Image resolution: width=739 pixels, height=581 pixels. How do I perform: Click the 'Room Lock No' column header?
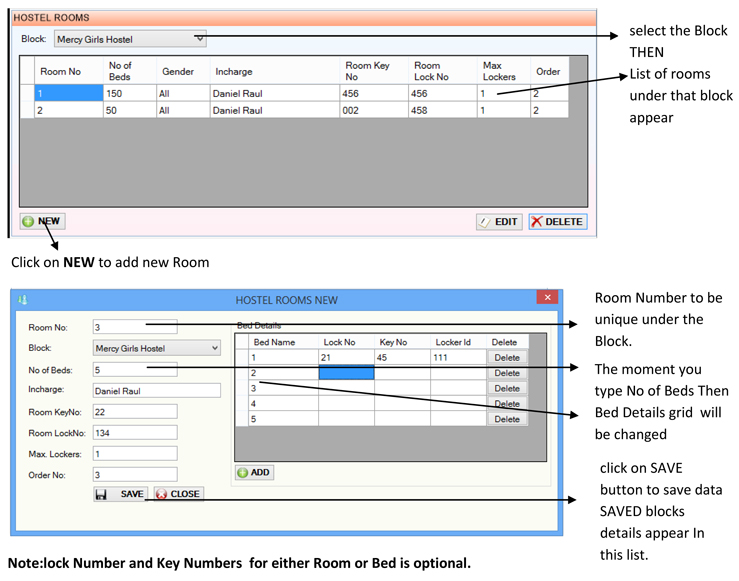[443, 71]
